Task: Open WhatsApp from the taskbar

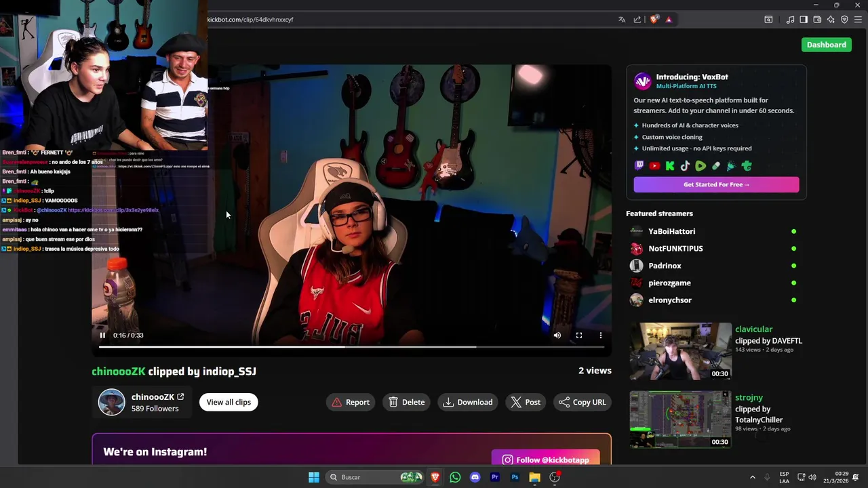Action: click(455, 477)
